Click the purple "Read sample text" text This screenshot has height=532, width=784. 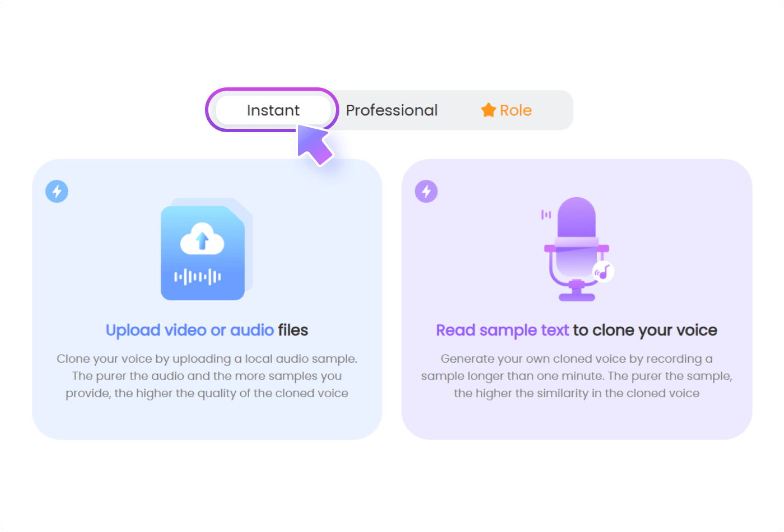pyautogui.click(x=502, y=330)
